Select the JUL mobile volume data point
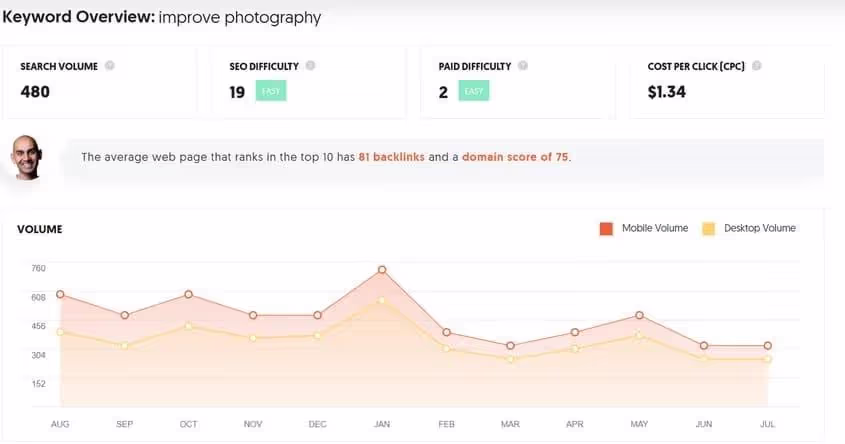845x444 pixels. [768, 345]
